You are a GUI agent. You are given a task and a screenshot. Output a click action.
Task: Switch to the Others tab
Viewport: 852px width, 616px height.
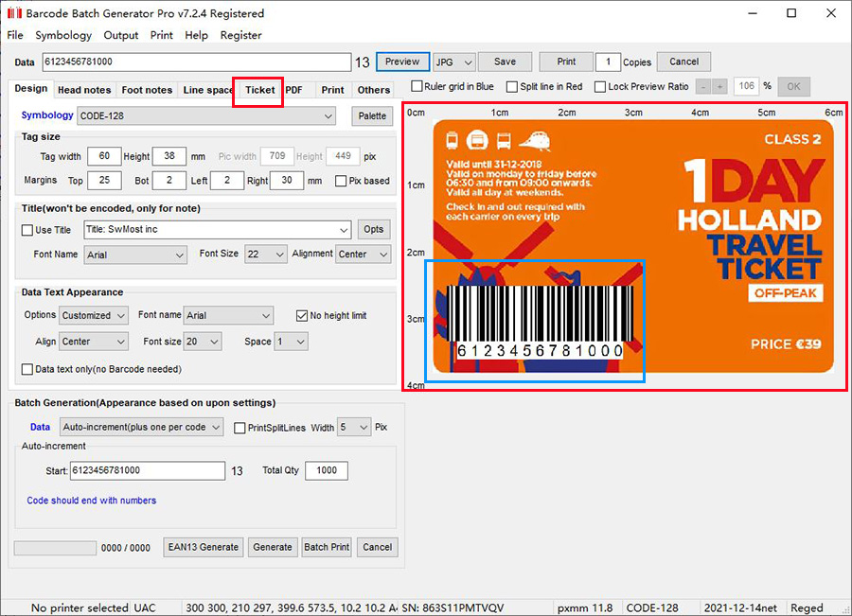coord(374,90)
